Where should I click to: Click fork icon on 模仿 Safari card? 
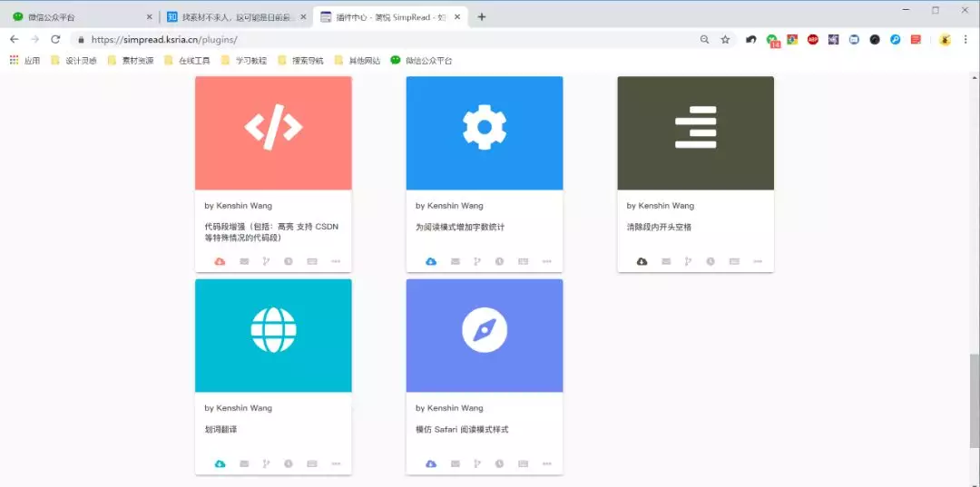pyautogui.click(x=477, y=464)
